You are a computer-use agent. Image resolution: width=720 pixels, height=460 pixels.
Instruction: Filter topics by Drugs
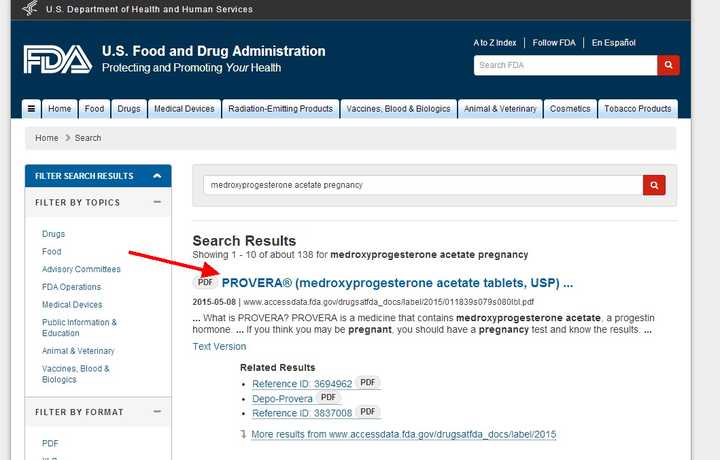[53, 234]
